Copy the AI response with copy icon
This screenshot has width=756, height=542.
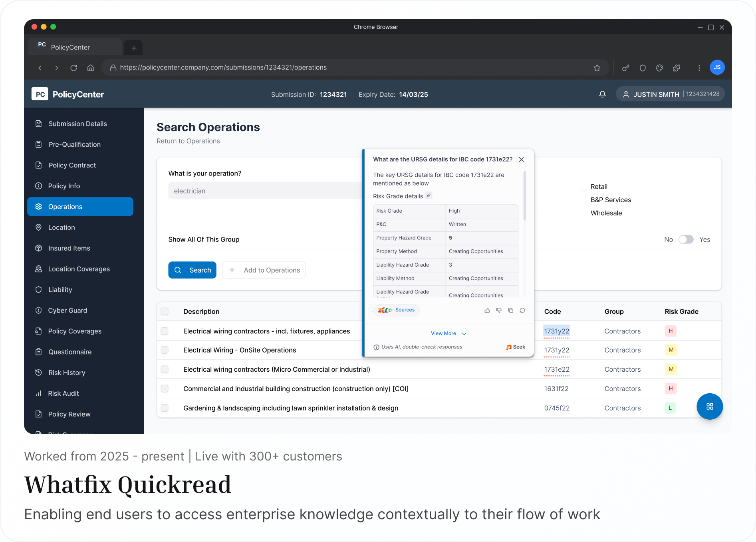click(510, 310)
